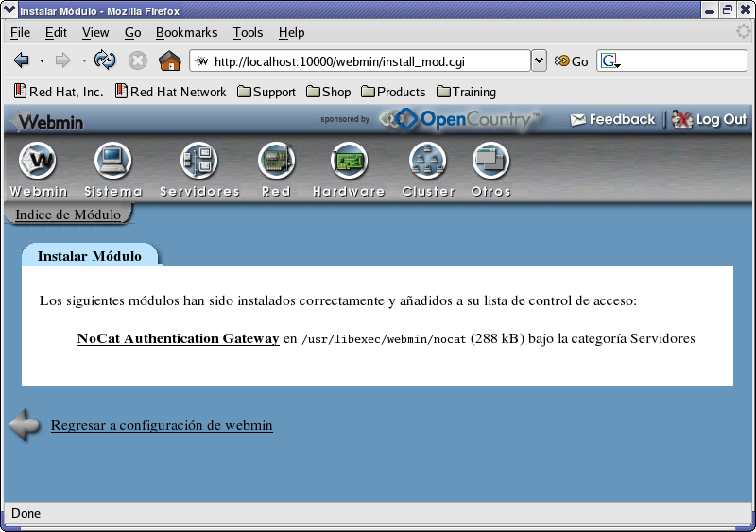Open the Training bookmarks folder
This screenshot has height=532, width=756.
click(x=466, y=92)
